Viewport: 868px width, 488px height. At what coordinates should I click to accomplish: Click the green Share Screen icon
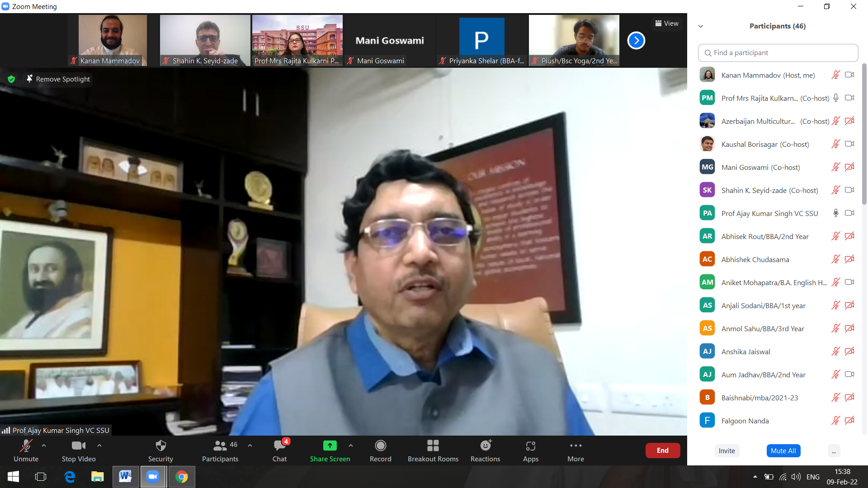coord(330,446)
